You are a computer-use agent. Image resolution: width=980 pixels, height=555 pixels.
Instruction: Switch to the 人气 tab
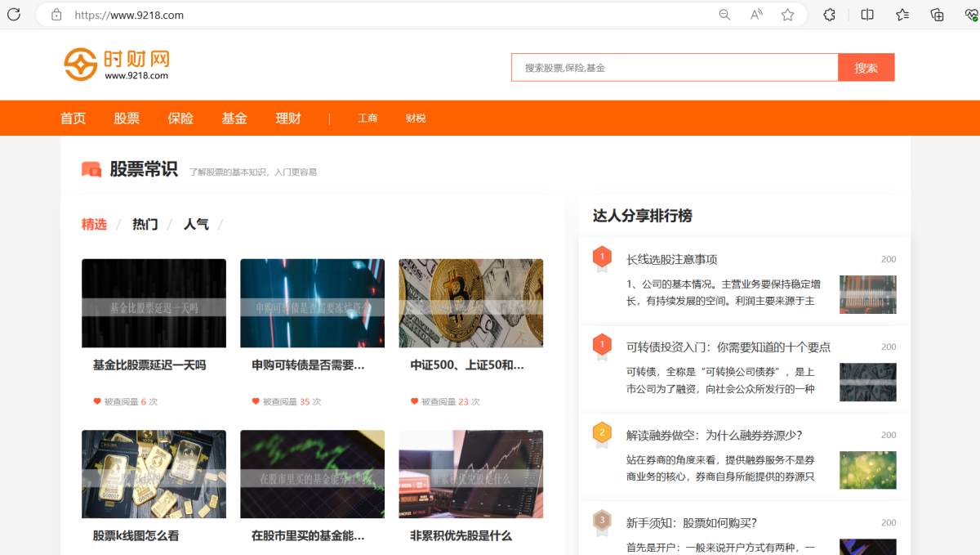pos(196,224)
